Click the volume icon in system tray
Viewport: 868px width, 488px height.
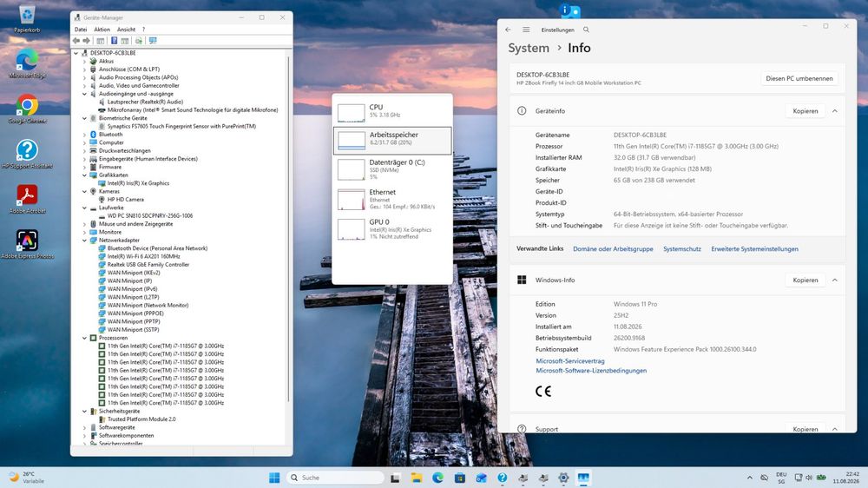(x=809, y=478)
